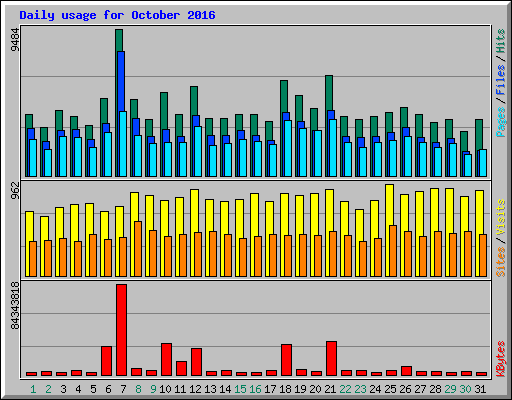Click the Hits legend label
Image resolution: width=512 pixels, height=400 pixels.
(x=500, y=41)
